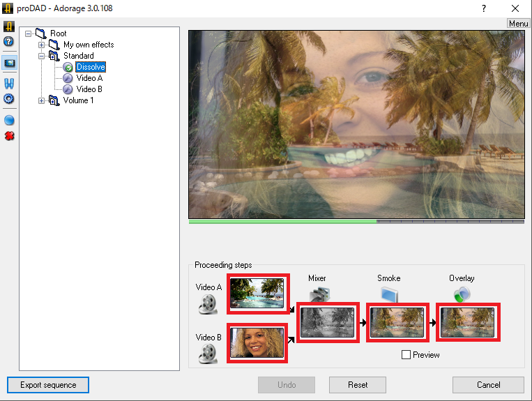The image size is (532, 401).
Task: Select the Standard folder label
Action: pyautogui.click(x=78, y=56)
